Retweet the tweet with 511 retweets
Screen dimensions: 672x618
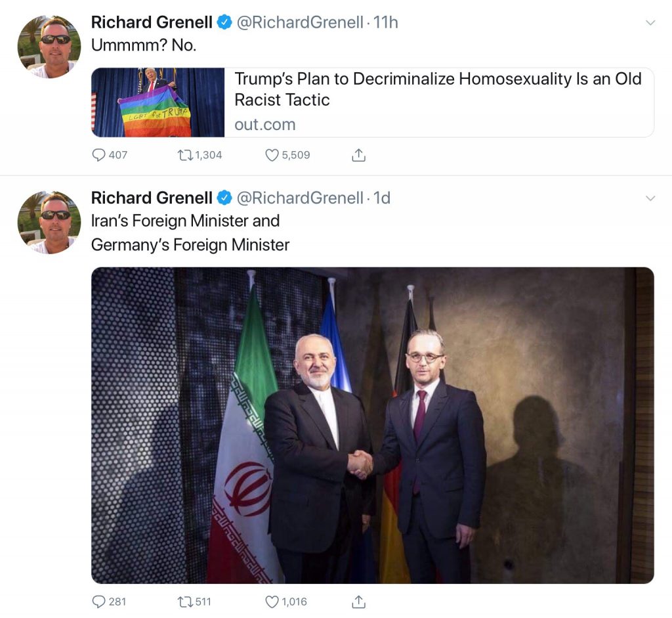pyautogui.click(x=186, y=602)
